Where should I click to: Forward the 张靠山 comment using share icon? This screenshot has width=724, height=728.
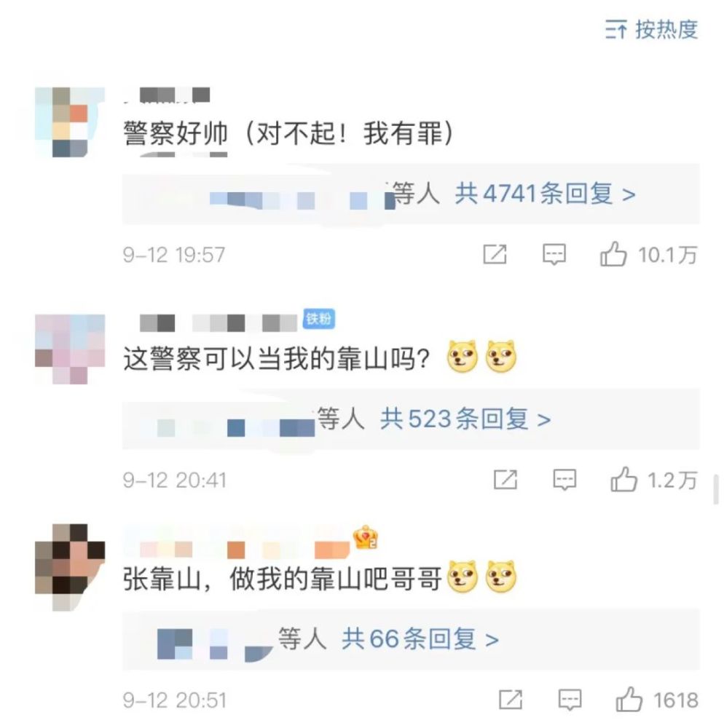[x=511, y=700]
